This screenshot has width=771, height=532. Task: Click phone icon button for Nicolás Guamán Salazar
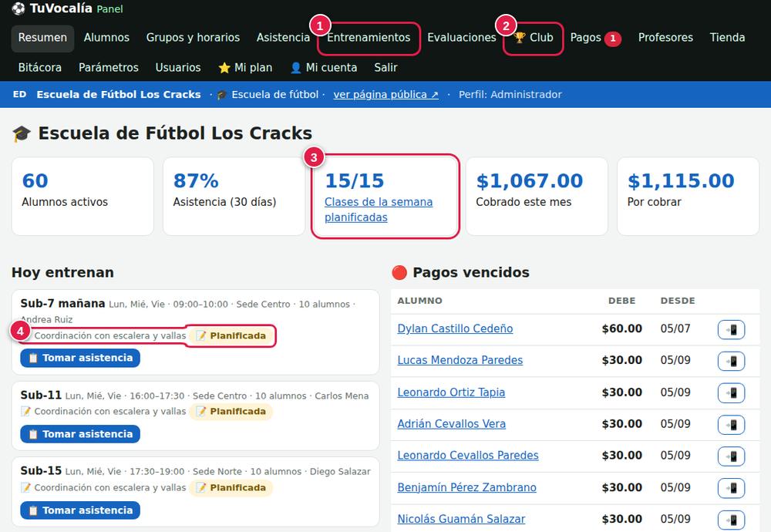click(x=731, y=519)
